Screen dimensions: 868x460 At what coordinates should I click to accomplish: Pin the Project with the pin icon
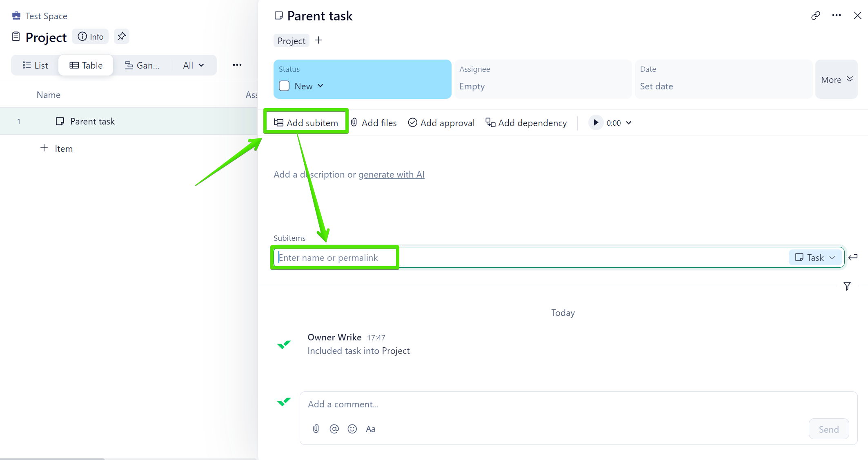pyautogui.click(x=121, y=36)
